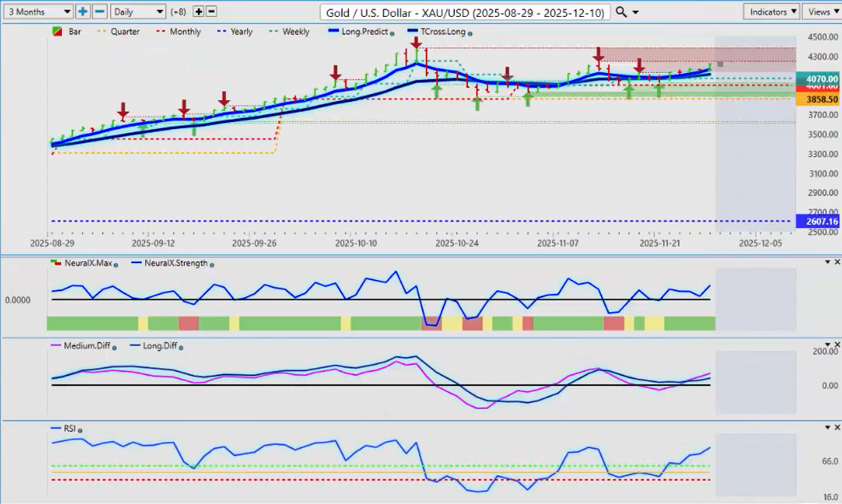842x504 pixels.
Task: Click the info dot beside NeuralX.Strength
Action: point(211,264)
